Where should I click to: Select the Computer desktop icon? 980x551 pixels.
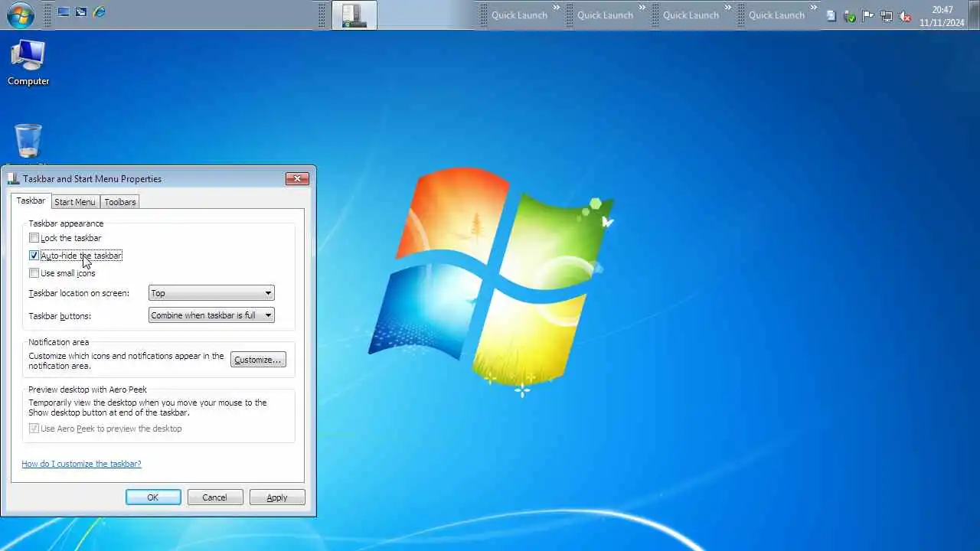pyautogui.click(x=28, y=63)
